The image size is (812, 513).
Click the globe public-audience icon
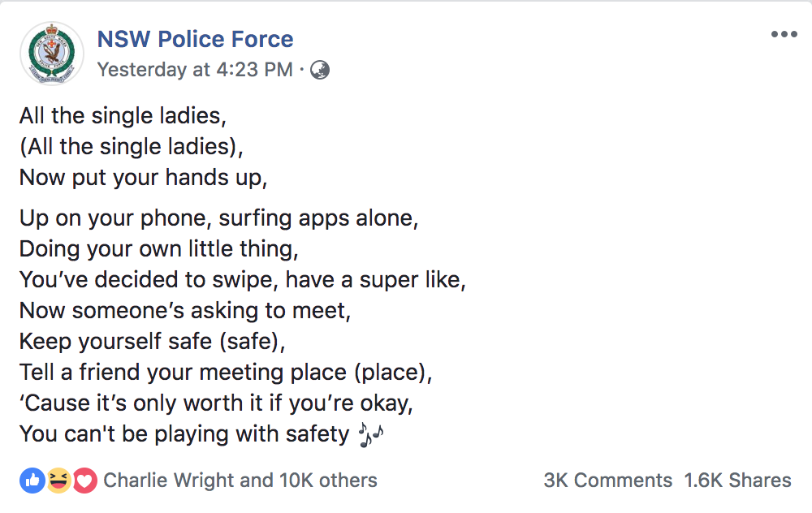[x=321, y=70]
